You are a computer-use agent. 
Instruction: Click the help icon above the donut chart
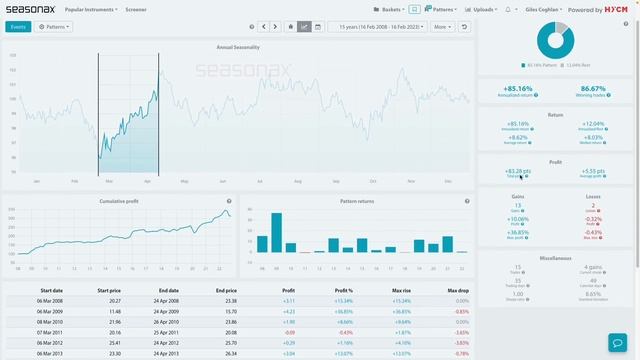tap(626, 24)
